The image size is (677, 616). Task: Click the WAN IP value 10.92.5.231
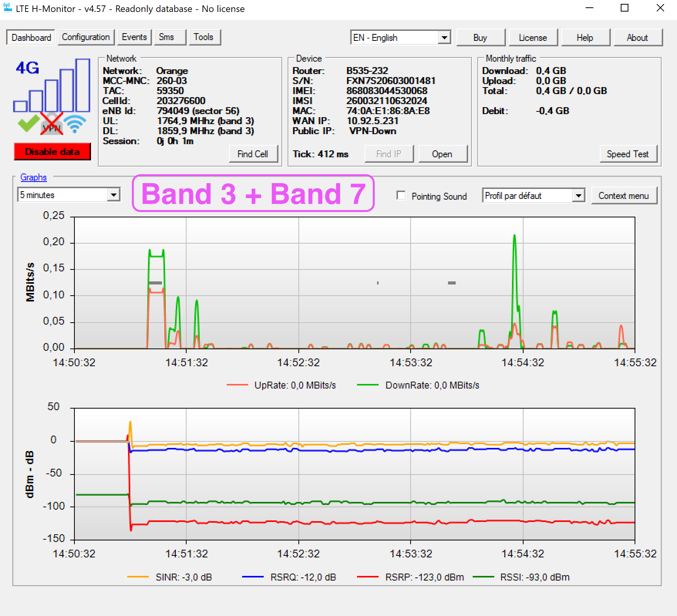point(372,121)
